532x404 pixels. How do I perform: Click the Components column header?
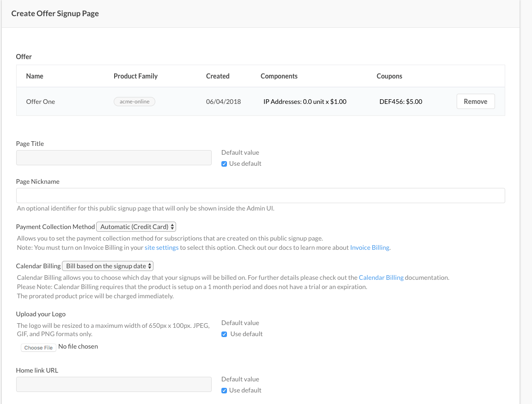279,76
